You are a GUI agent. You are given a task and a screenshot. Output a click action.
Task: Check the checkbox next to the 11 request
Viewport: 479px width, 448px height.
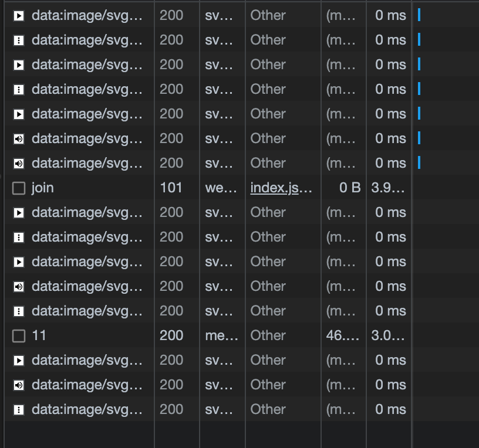pos(18,335)
